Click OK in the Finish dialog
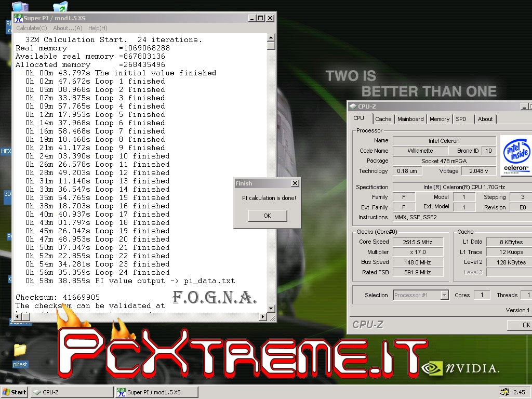This screenshot has height=399, width=532. point(268,216)
